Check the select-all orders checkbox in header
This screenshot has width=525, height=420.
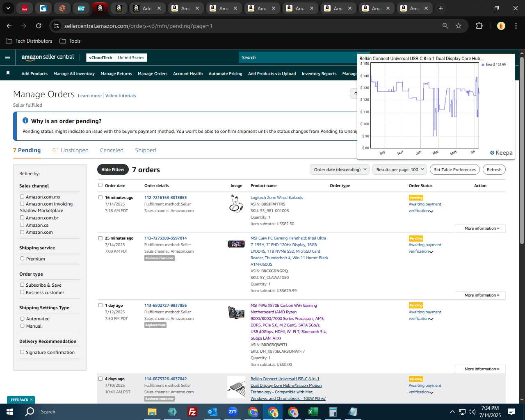pyautogui.click(x=100, y=185)
